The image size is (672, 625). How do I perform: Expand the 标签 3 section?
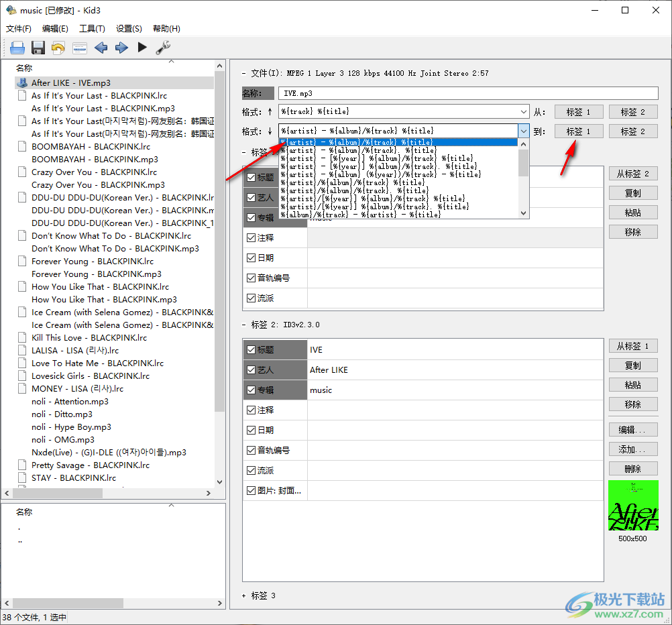(245, 595)
